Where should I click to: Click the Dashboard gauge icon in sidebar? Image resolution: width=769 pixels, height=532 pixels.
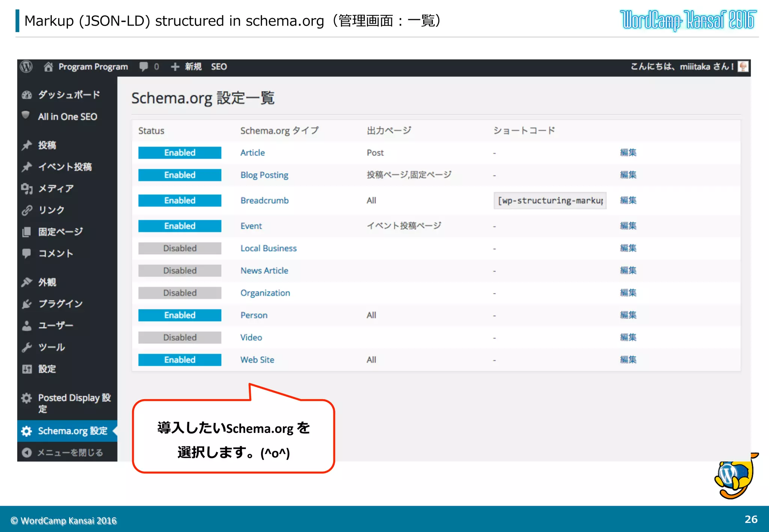tap(27, 95)
